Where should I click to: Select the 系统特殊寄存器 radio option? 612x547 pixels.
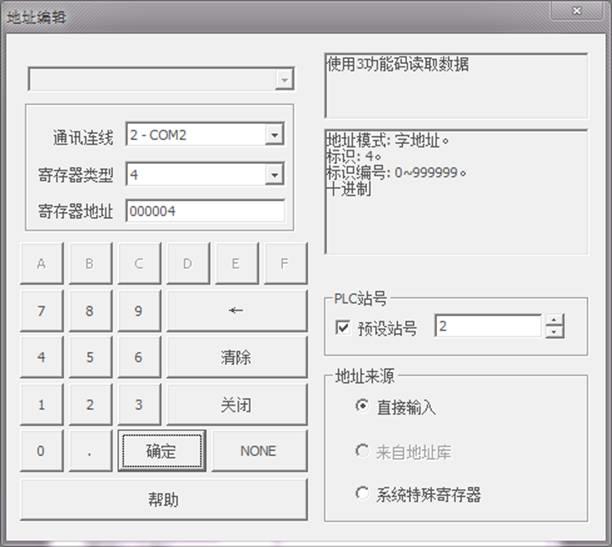[x=362, y=493]
